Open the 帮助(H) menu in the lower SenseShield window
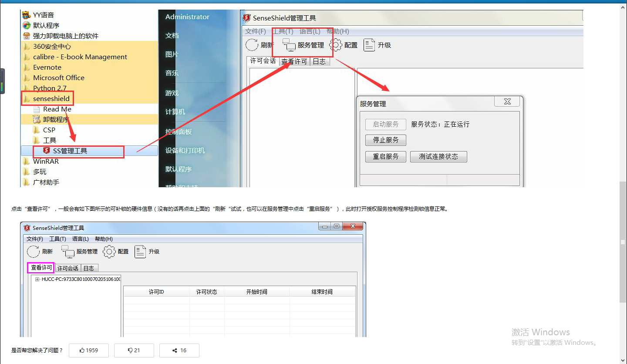 tap(104, 239)
